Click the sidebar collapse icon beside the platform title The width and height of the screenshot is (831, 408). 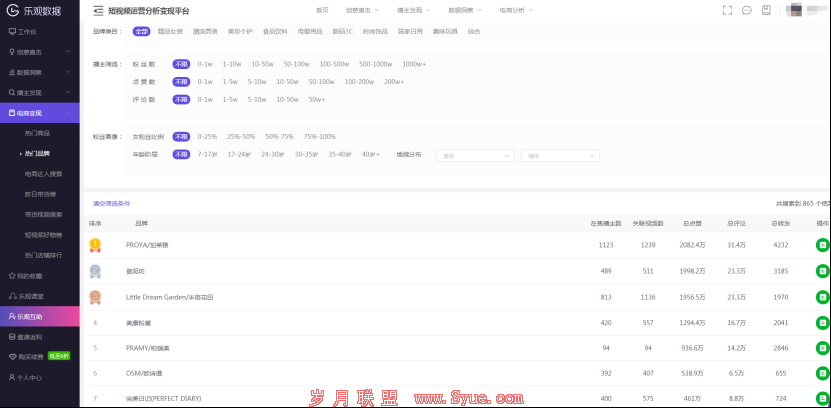pyautogui.click(x=98, y=11)
